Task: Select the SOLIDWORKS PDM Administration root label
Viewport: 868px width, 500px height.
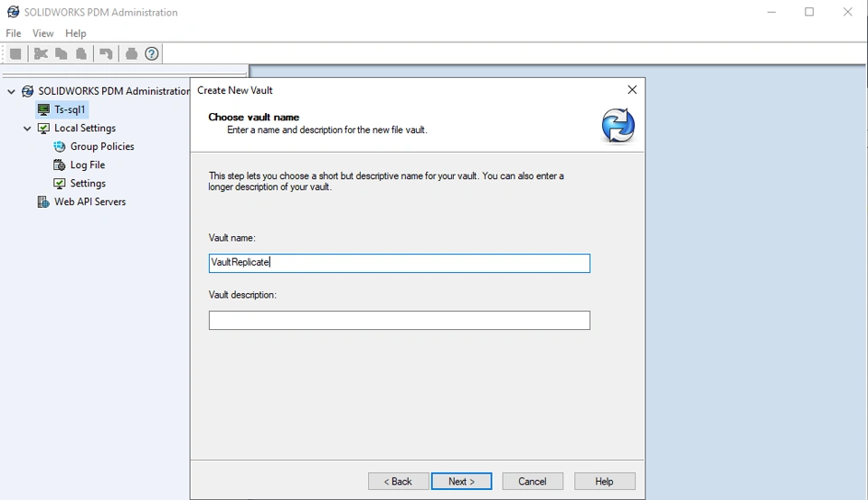Action: tap(114, 90)
